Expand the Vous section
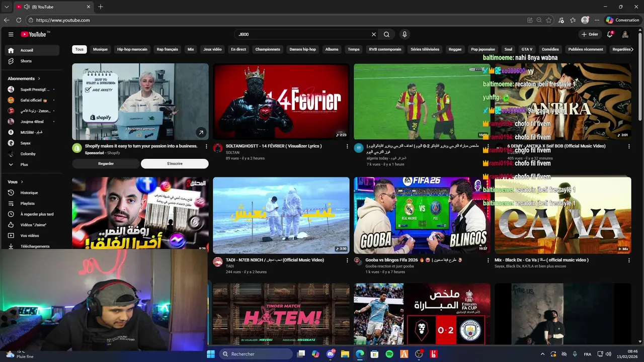This screenshot has height=362, width=644. 16,182
